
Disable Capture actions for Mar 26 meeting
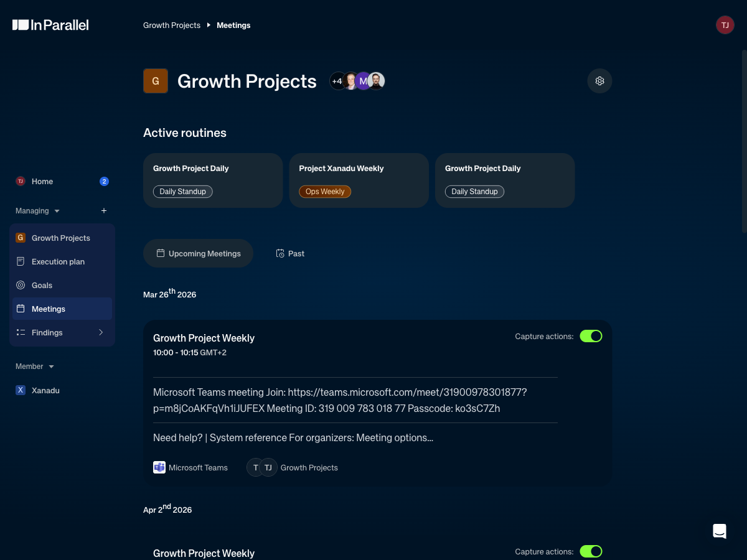pos(591,336)
